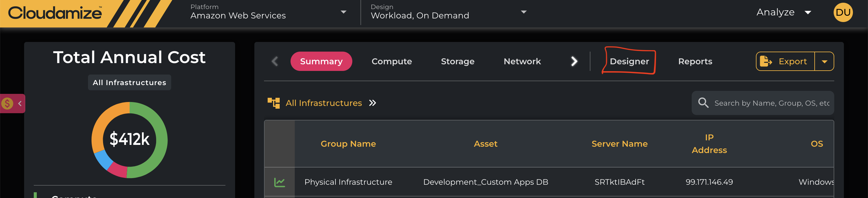Viewport: 868px width, 198px height.
Task: Open the DU user avatar menu
Action: [843, 12]
